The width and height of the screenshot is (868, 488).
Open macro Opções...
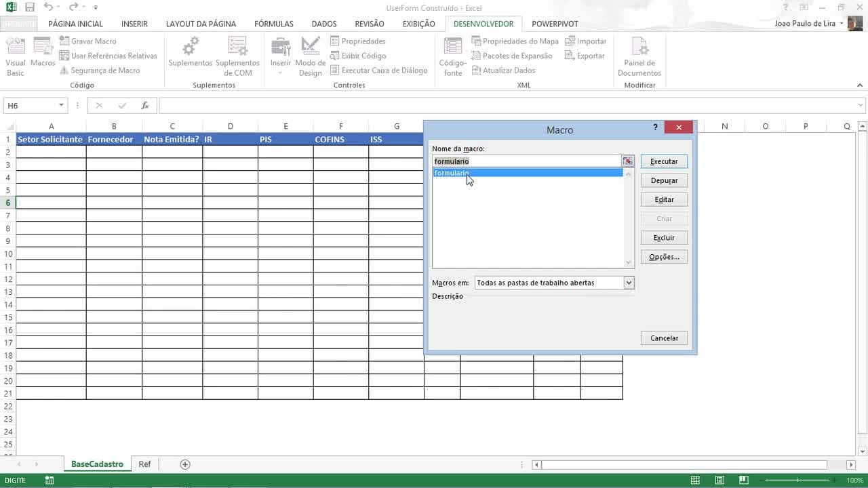(664, 256)
